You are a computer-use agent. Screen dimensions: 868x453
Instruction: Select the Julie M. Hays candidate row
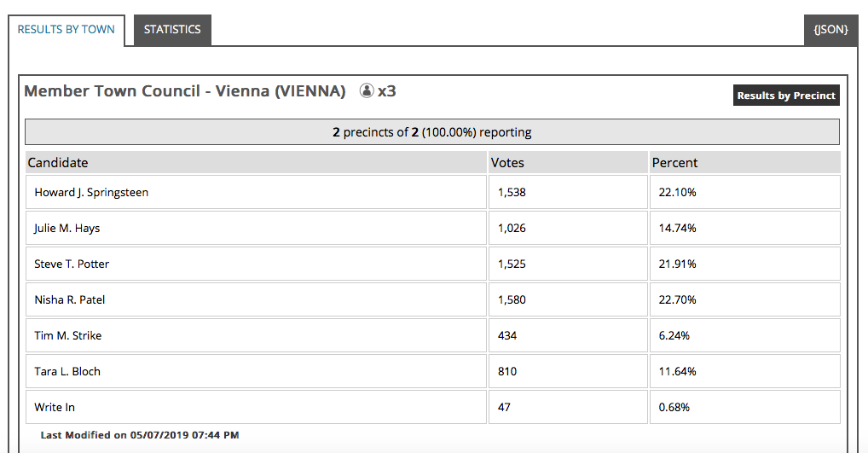pyautogui.click(x=433, y=228)
